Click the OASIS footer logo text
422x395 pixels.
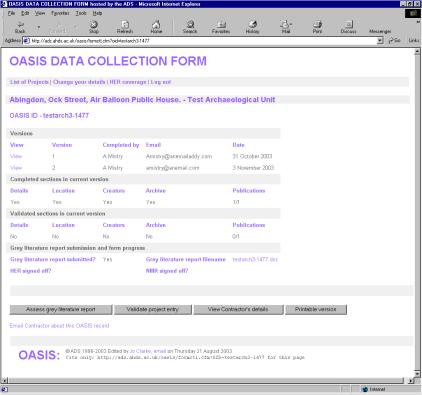pos(39,355)
